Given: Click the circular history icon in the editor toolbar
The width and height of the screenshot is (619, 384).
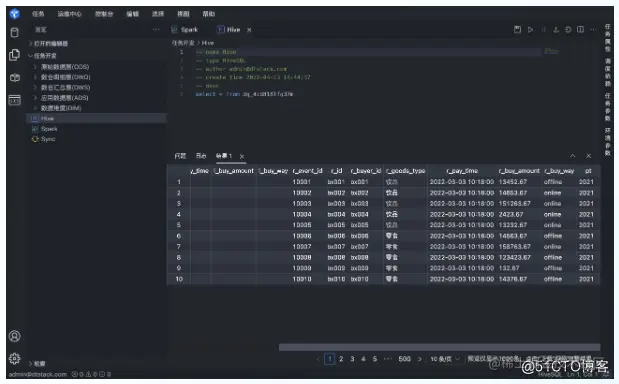Looking at the screenshot, I should (x=568, y=30).
